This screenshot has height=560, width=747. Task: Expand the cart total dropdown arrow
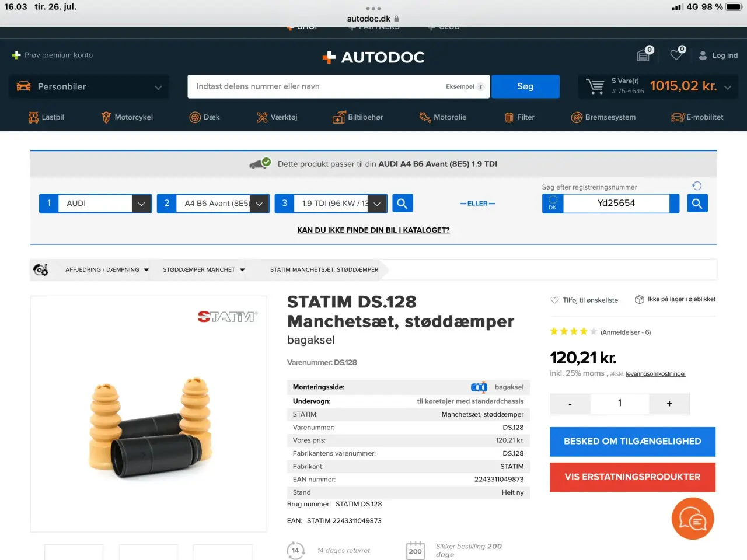coord(728,87)
